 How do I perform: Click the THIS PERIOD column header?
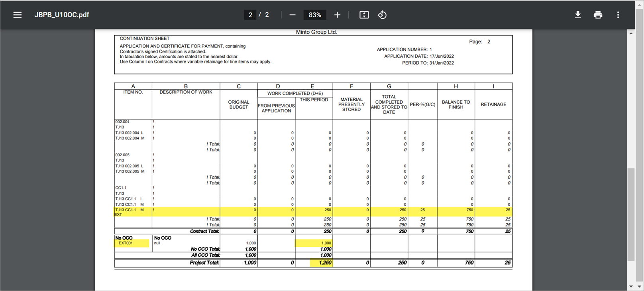coord(314,100)
